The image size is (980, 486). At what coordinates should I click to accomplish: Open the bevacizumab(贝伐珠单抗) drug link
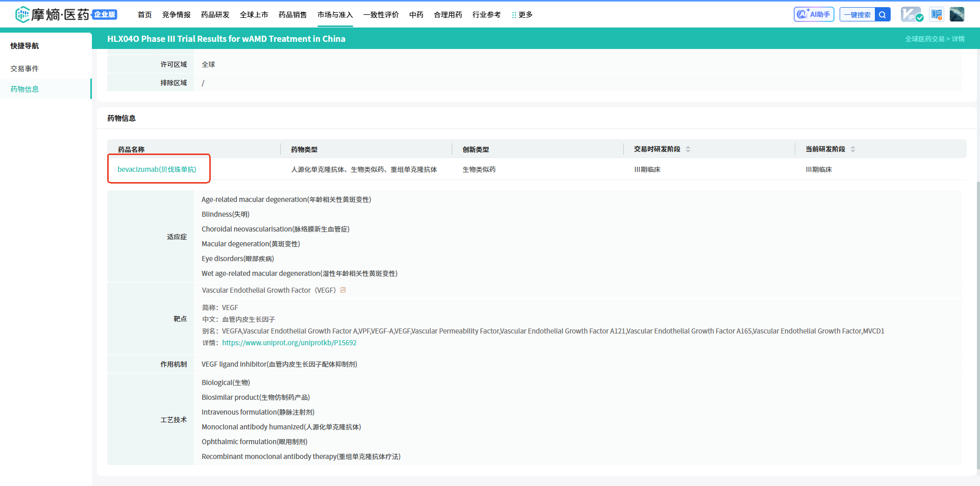pos(157,169)
